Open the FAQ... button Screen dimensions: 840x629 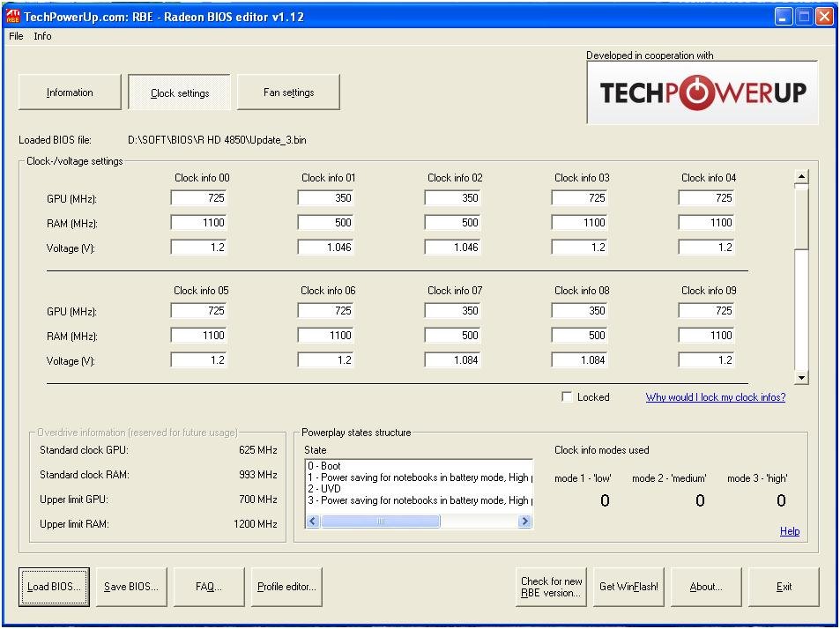tap(209, 586)
